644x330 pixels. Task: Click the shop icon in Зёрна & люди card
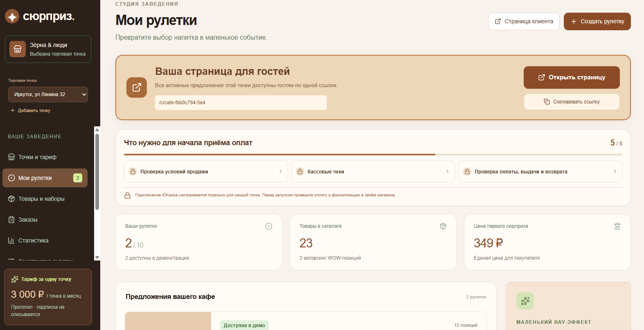click(x=18, y=49)
